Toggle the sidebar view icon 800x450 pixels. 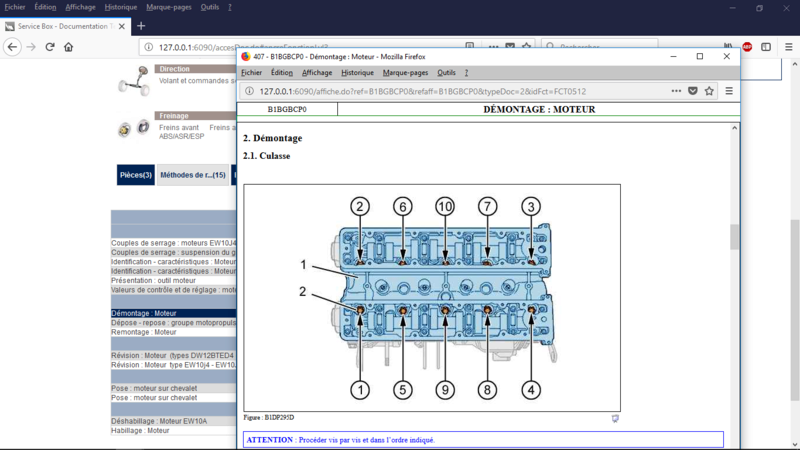click(x=766, y=47)
